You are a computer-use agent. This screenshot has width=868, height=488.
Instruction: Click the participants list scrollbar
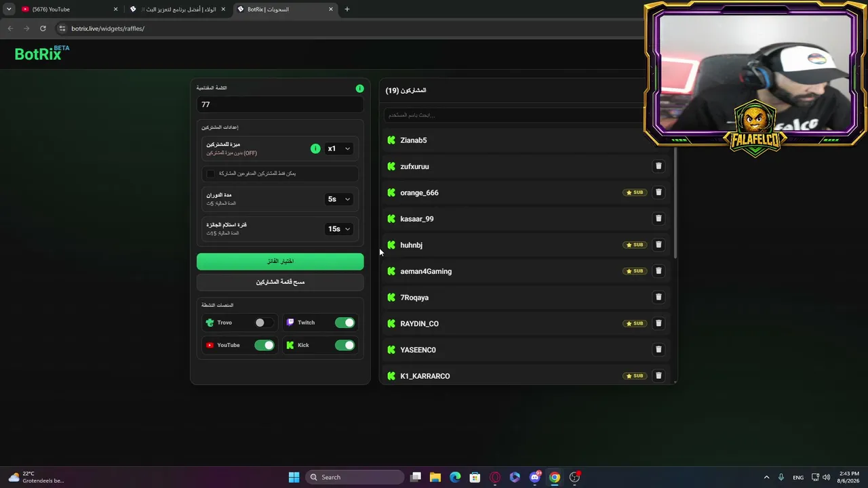tap(675, 201)
